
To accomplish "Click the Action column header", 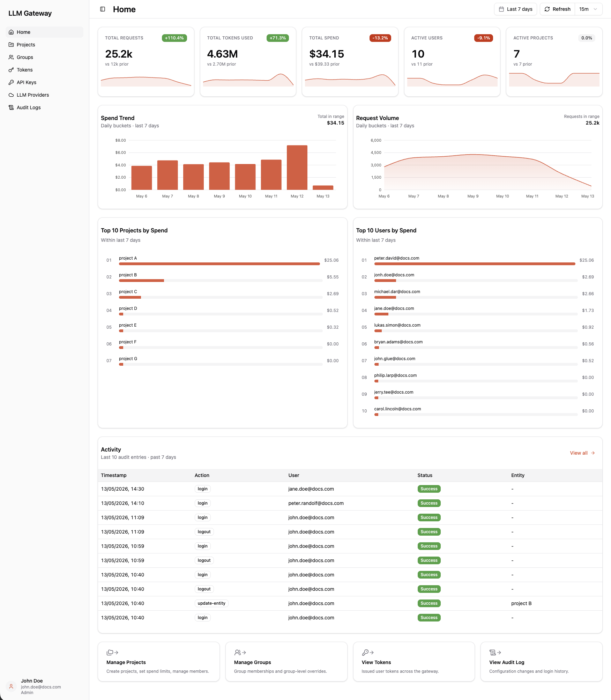I will tap(202, 475).
